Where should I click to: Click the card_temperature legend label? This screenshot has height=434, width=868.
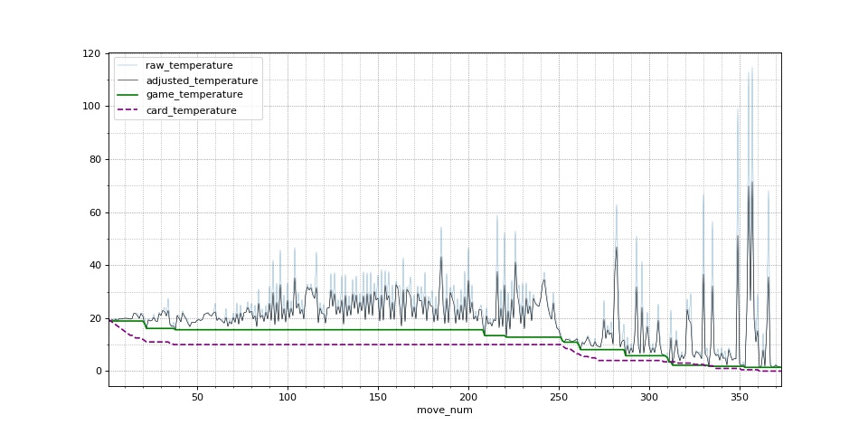coord(191,110)
